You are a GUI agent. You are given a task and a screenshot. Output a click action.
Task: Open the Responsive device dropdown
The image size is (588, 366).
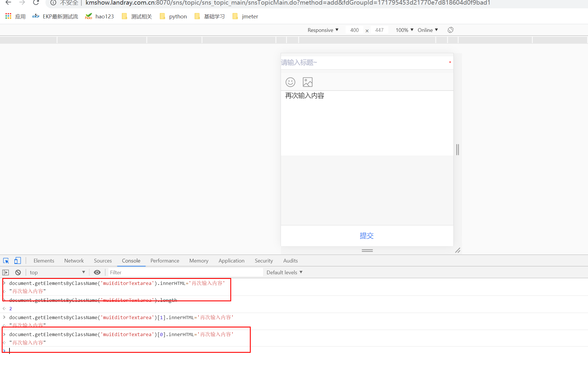(x=323, y=30)
